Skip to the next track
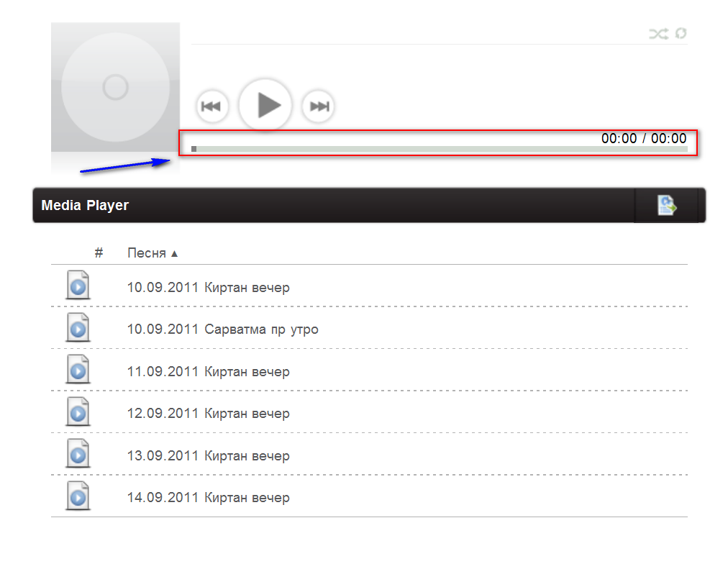 (x=318, y=106)
